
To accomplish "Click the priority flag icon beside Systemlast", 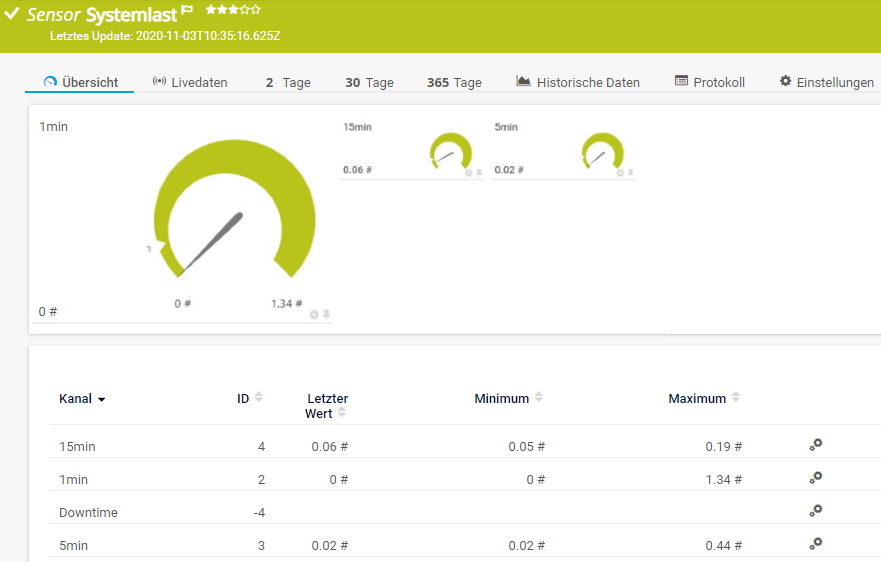I will [187, 11].
